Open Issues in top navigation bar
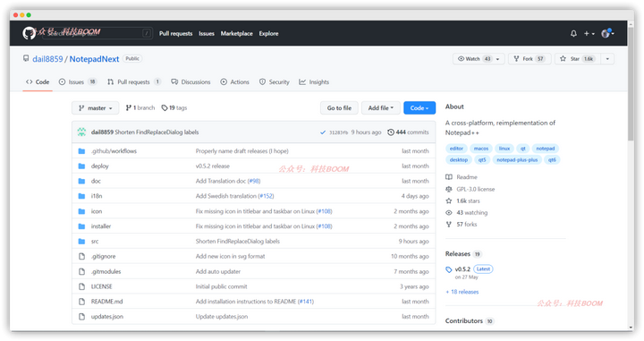Image resolution: width=644 pixels, height=341 pixels. (x=207, y=34)
